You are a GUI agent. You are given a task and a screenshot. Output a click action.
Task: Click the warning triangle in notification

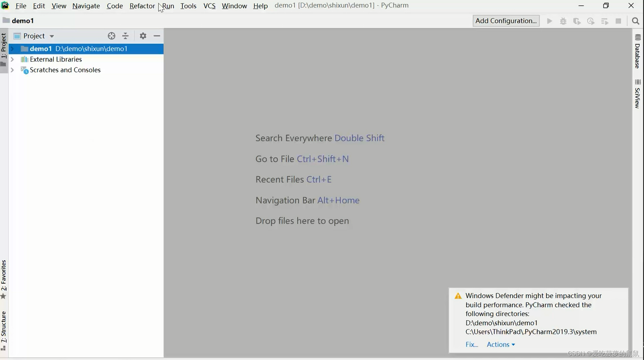pyautogui.click(x=458, y=296)
